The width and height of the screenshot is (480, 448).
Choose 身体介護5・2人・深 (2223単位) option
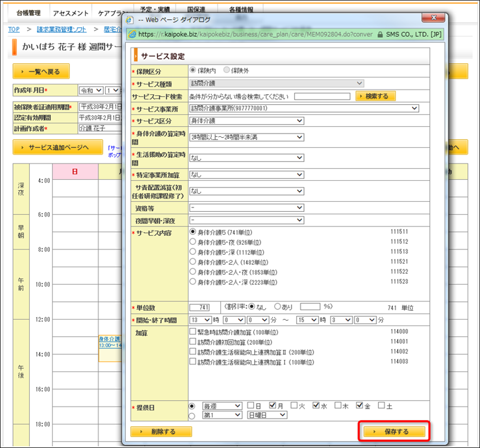click(x=192, y=281)
